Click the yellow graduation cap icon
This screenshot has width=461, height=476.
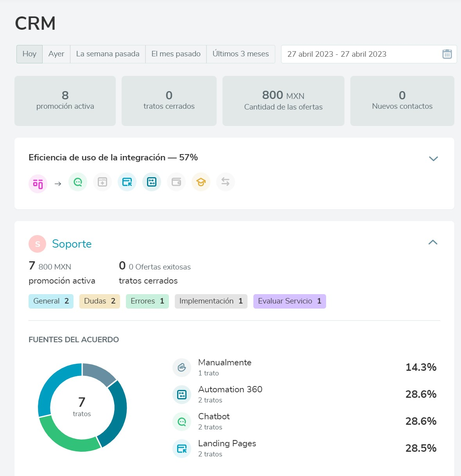(201, 182)
